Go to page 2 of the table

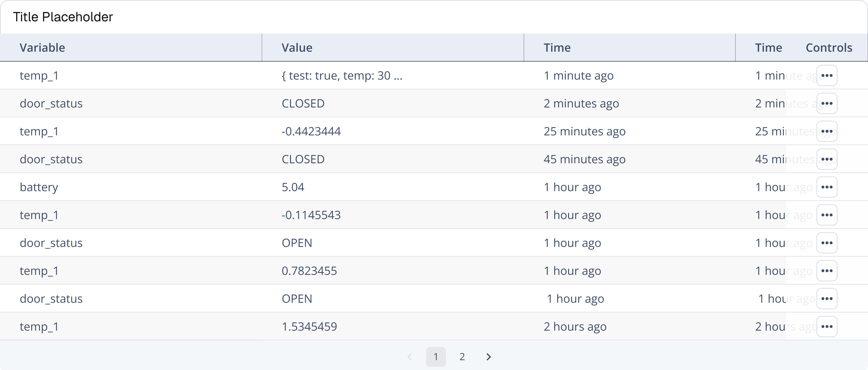coord(462,356)
